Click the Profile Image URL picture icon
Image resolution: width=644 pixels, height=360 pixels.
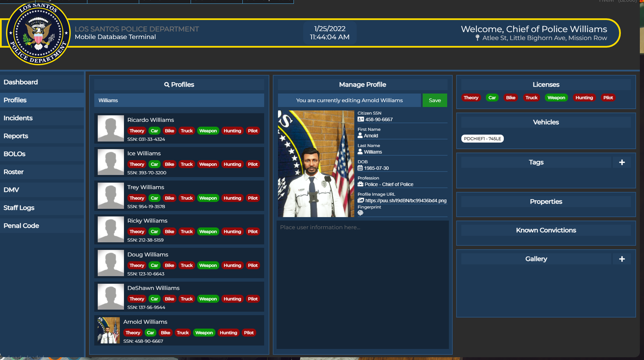click(x=361, y=200)
